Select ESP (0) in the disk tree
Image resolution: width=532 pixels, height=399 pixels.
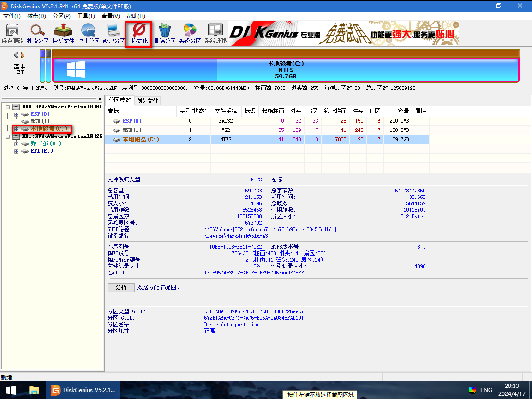click(x=40, y=114)
